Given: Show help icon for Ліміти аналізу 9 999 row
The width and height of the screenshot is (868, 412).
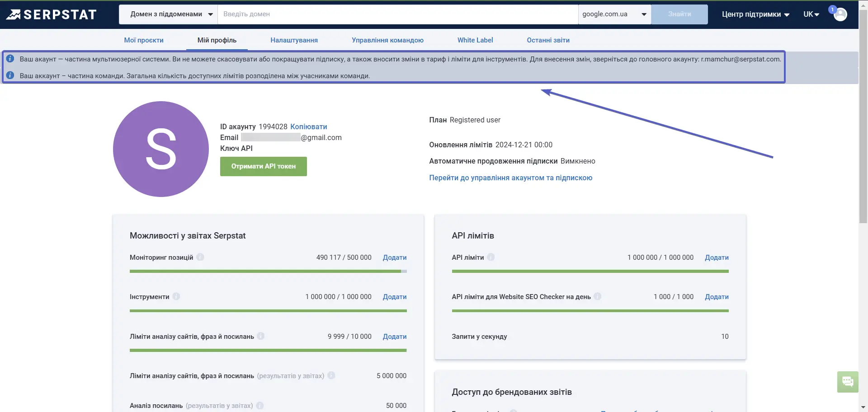Looking at the screenshot, I should click(x=261, y=336).
